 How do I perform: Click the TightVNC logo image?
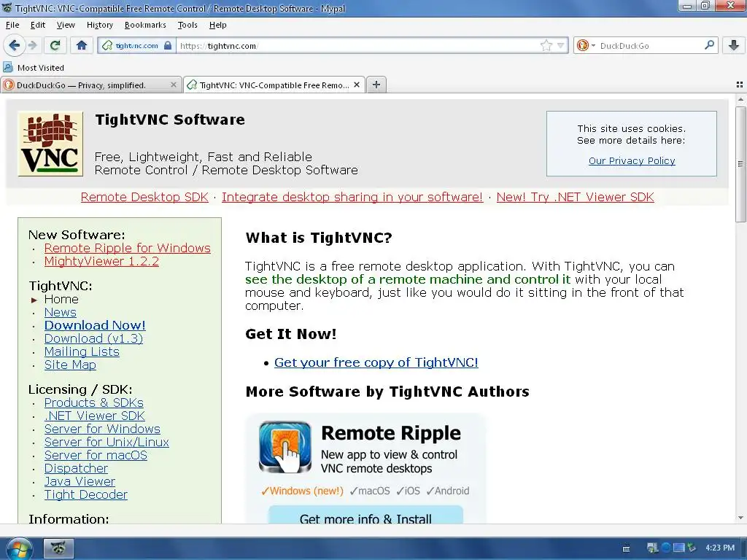(x=50, y=144)
